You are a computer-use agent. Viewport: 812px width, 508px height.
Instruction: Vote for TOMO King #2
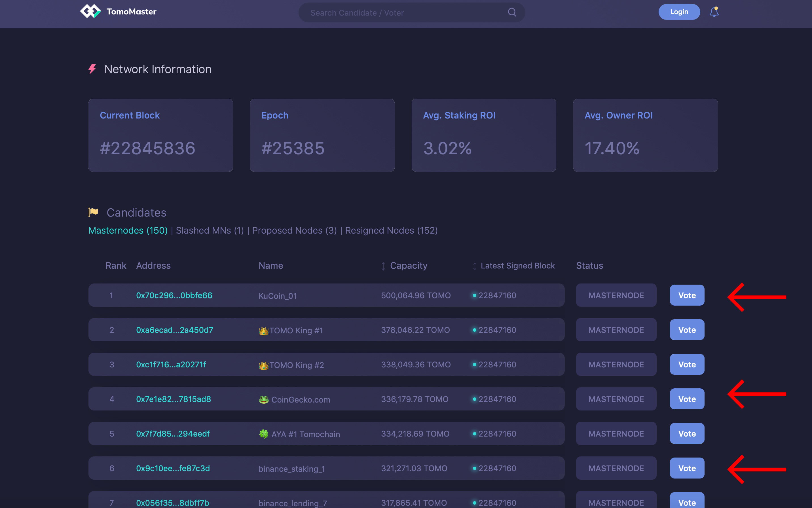pos(687,364)
